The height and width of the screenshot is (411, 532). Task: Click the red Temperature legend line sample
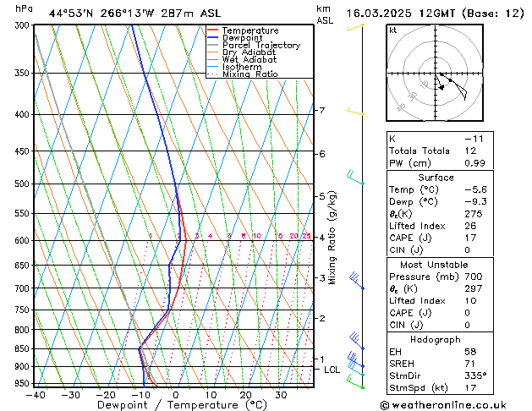click(x=213, y=30)
